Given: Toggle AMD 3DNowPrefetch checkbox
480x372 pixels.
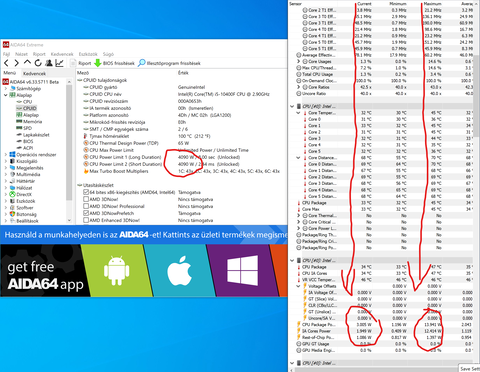Looking at the screenshot, I should 86,213.
